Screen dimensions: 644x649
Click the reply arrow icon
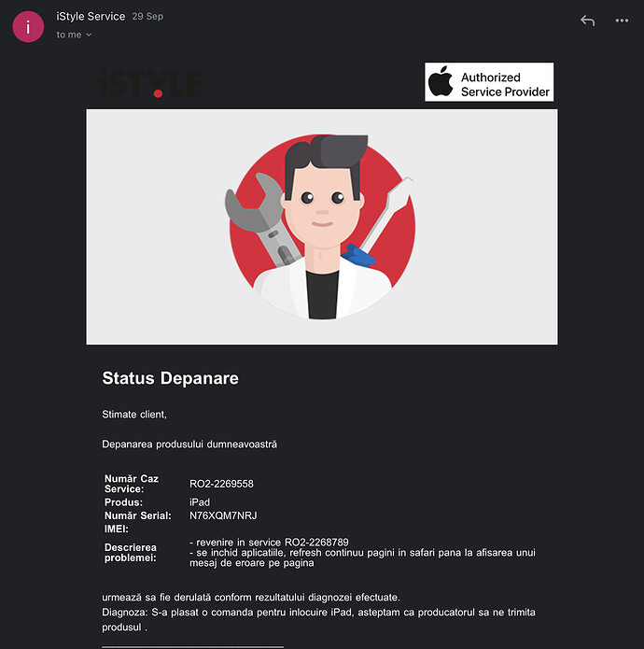[587, 21]
